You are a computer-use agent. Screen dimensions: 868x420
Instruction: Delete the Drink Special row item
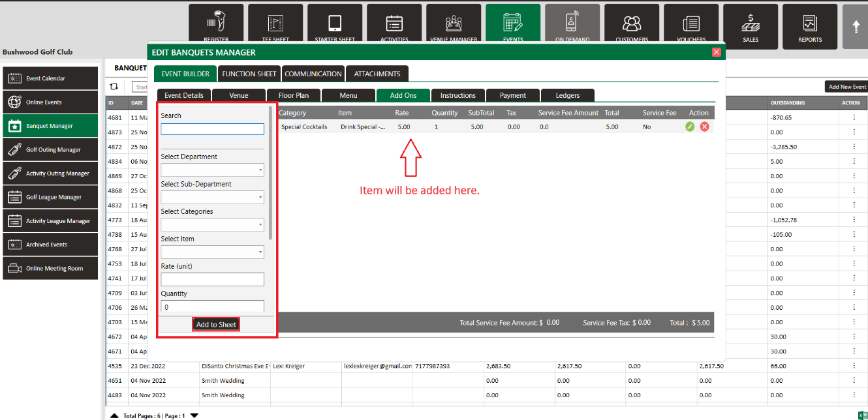tap(705, 127)
